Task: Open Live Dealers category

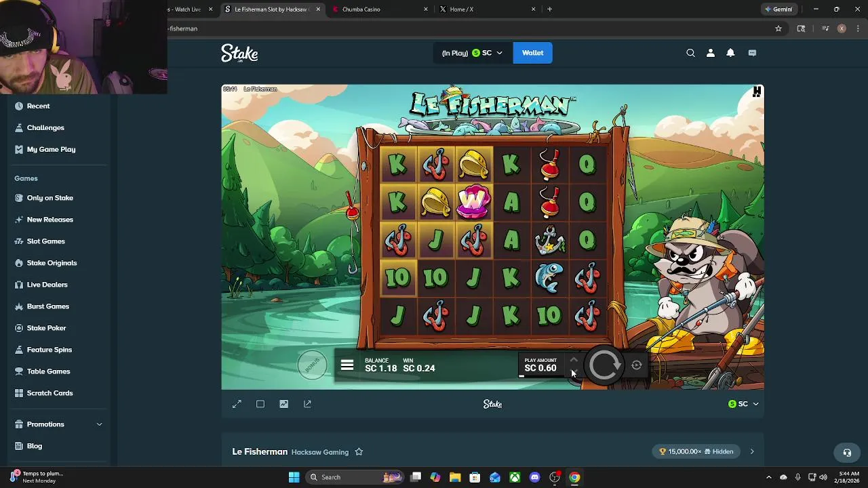Action: pyautogui.click(x=47, y=285)
